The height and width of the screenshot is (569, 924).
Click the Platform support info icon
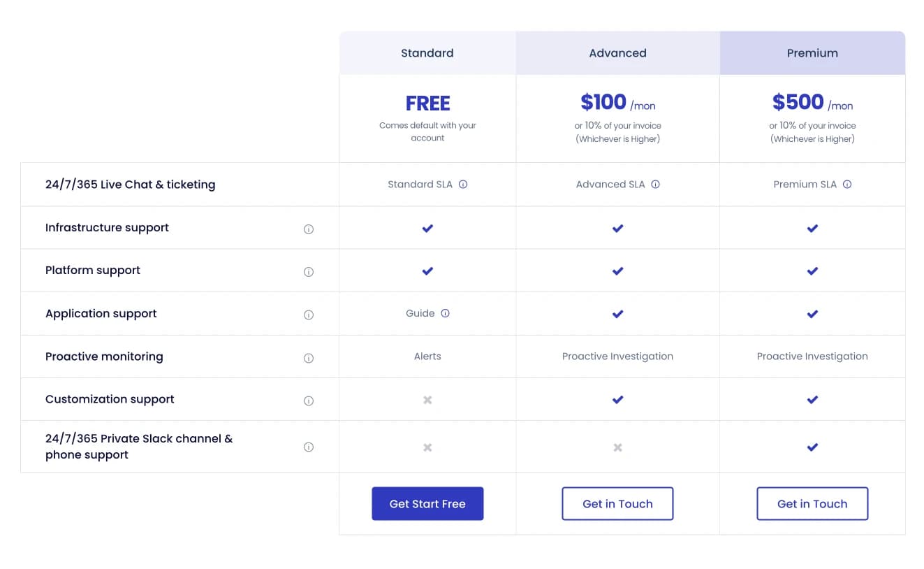[309, 272]
